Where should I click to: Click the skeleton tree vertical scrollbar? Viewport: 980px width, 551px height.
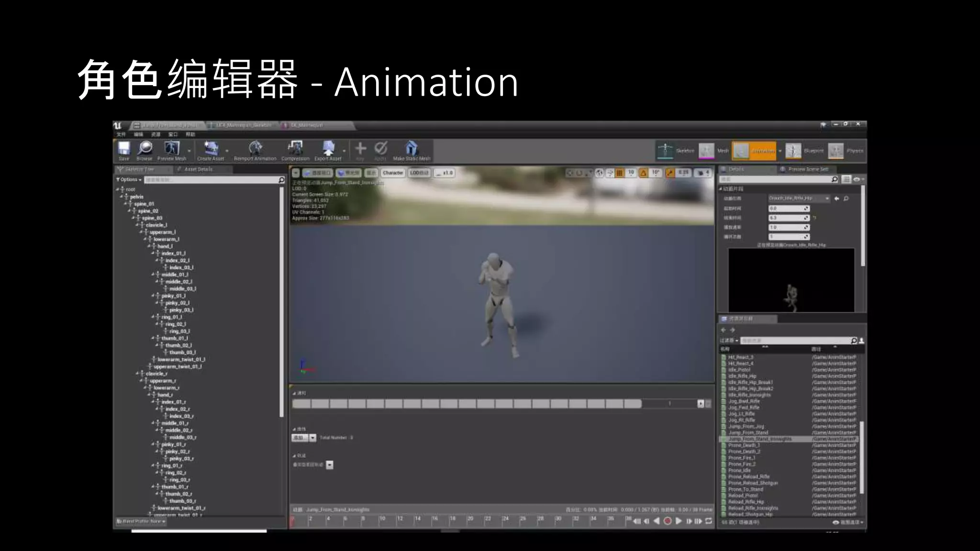pyautogui.click(x=281, y=301)
